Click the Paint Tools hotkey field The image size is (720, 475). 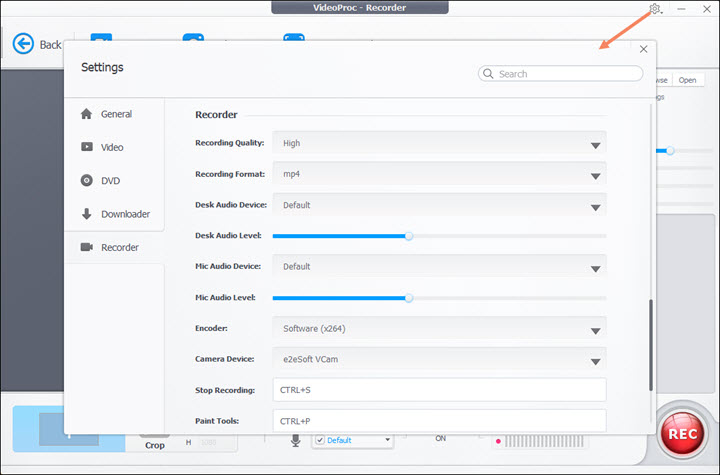click(439, 420)
